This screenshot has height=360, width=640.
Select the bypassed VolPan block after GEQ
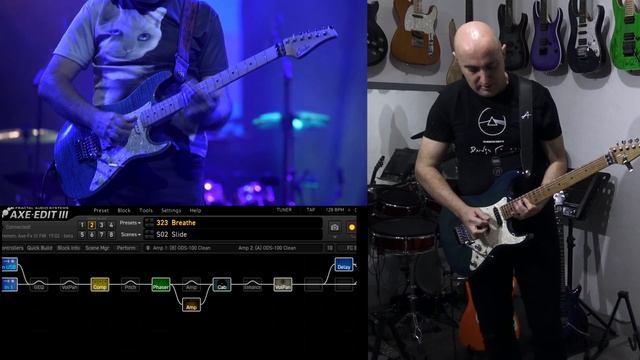tap(69, 284)
